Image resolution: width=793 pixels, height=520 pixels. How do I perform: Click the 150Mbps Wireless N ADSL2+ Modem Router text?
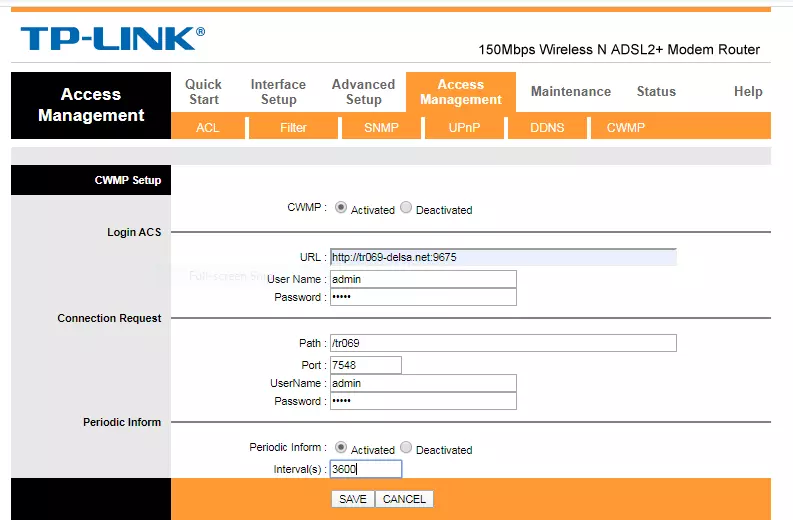619,50
